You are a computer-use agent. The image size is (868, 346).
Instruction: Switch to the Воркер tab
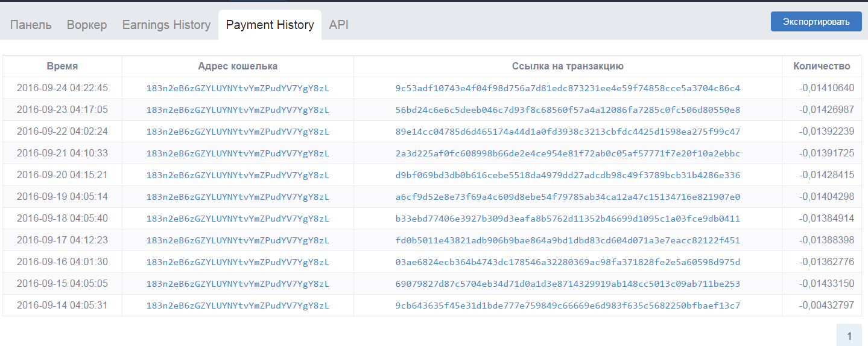87,25
